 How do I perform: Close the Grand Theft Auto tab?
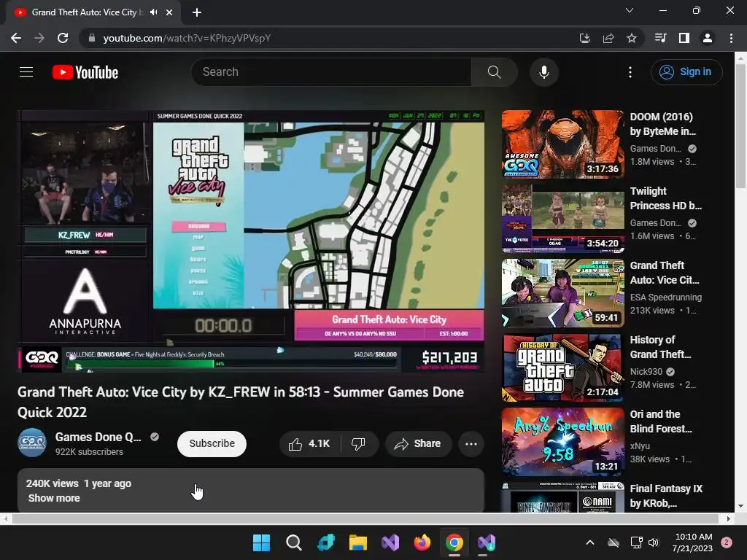pyautogui.click(x=169, y=12)
